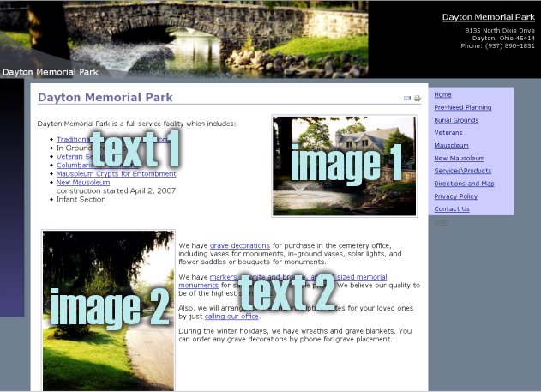541x392 pixels.
Task: Click the banner caption Dayton Memorial Park
Action: pyautogui.click(x=51, y=72)
